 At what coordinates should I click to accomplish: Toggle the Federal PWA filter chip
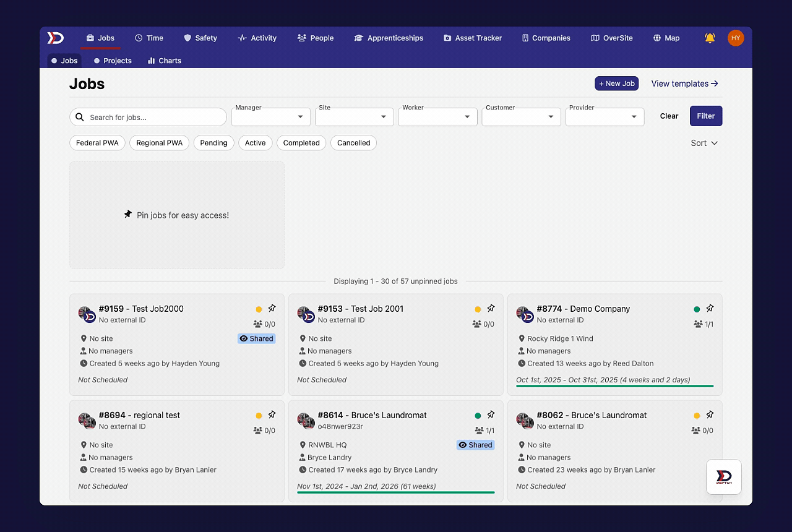(x=97, y=143)
